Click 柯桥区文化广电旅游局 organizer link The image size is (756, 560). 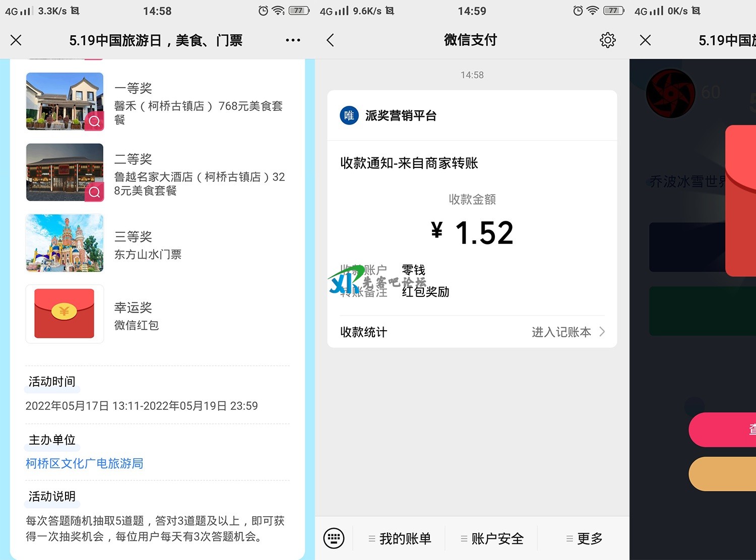pyautogui.click(x=84, y=463)
